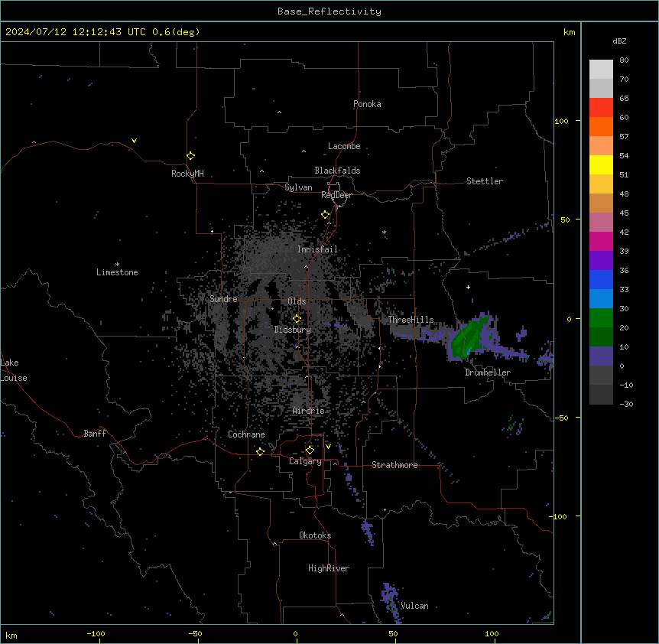Click the yellow marker south of Cochrane
This screenshot has height=644, width=659.
click(260, 451)
